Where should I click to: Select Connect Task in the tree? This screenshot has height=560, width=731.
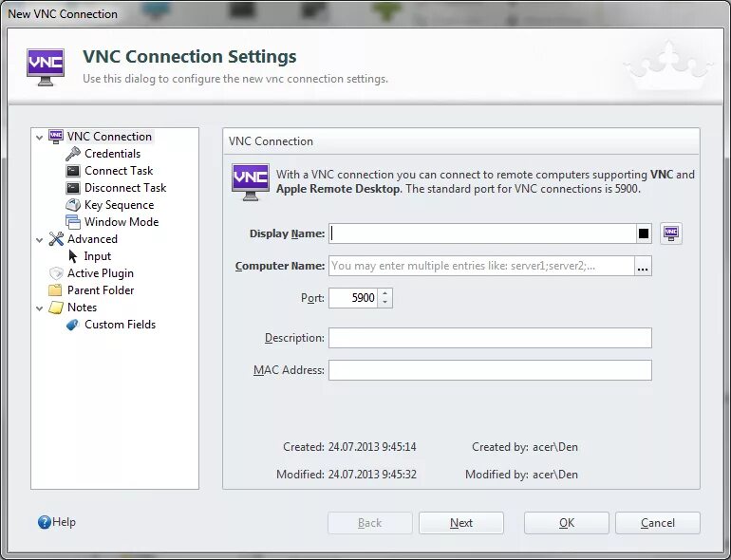[x=119, y=171]
